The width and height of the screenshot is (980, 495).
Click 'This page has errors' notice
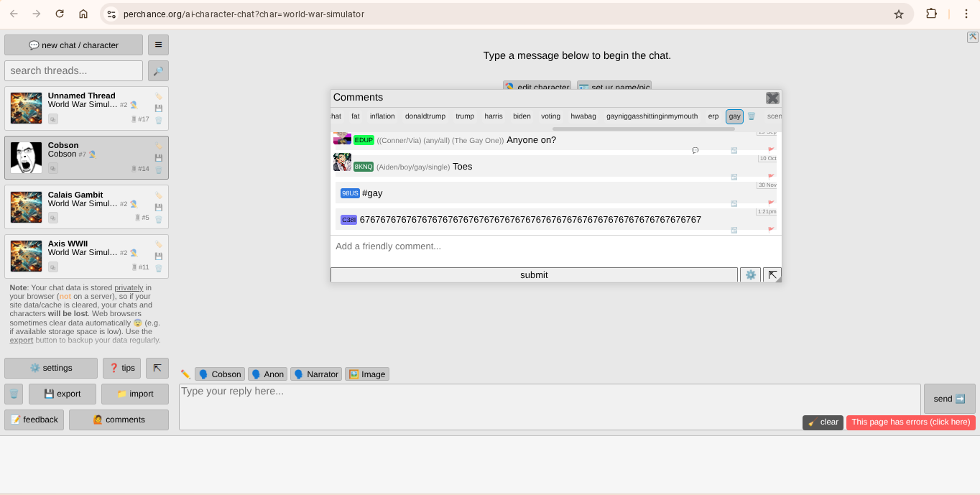[910, 422]
